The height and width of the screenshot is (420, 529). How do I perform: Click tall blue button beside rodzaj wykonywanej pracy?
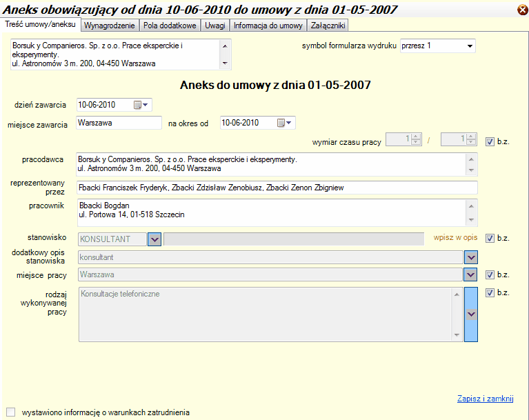tap(471, 314)
